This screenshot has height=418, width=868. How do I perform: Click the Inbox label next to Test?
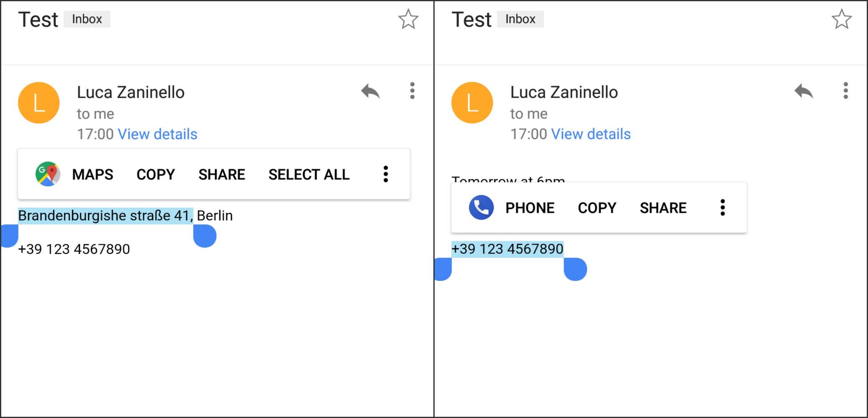(x=87, y=19)
